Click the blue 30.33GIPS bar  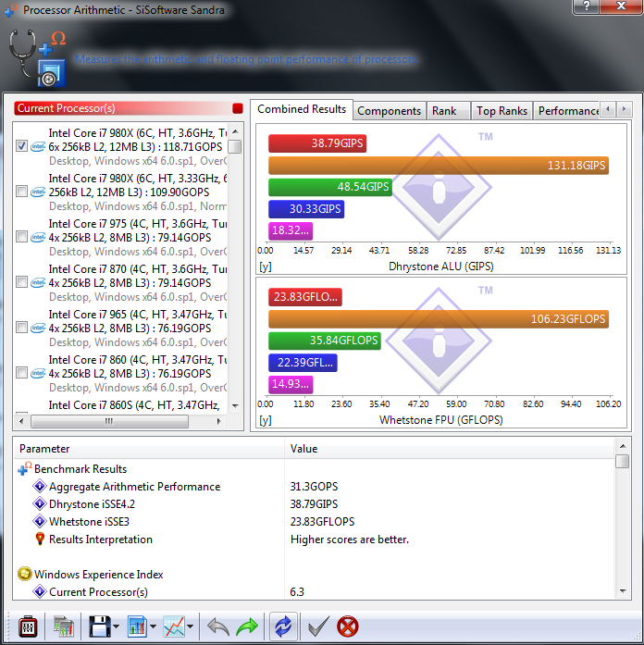coord(306,209)
